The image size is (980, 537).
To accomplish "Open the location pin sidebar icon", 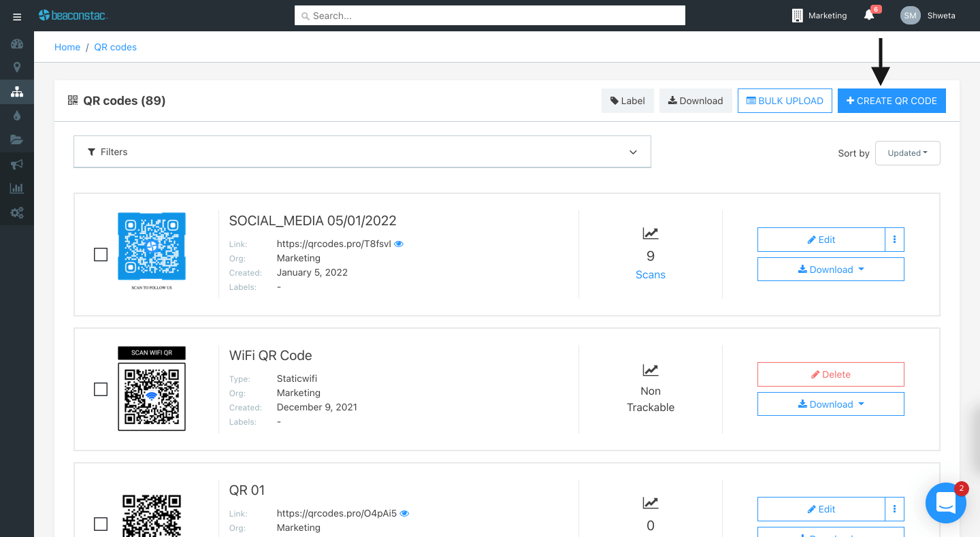I will click(17, 67).
